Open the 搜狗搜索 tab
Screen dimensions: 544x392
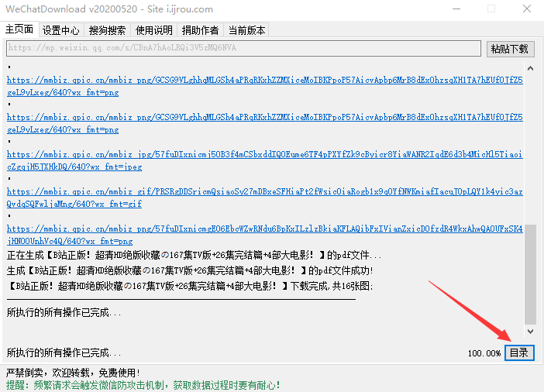(107, 30)
